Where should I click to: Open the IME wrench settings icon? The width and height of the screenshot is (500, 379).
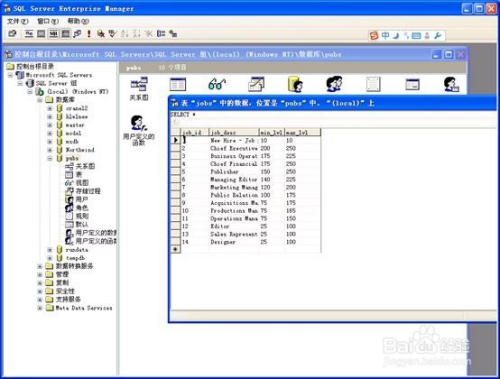[x=438, y=35]
